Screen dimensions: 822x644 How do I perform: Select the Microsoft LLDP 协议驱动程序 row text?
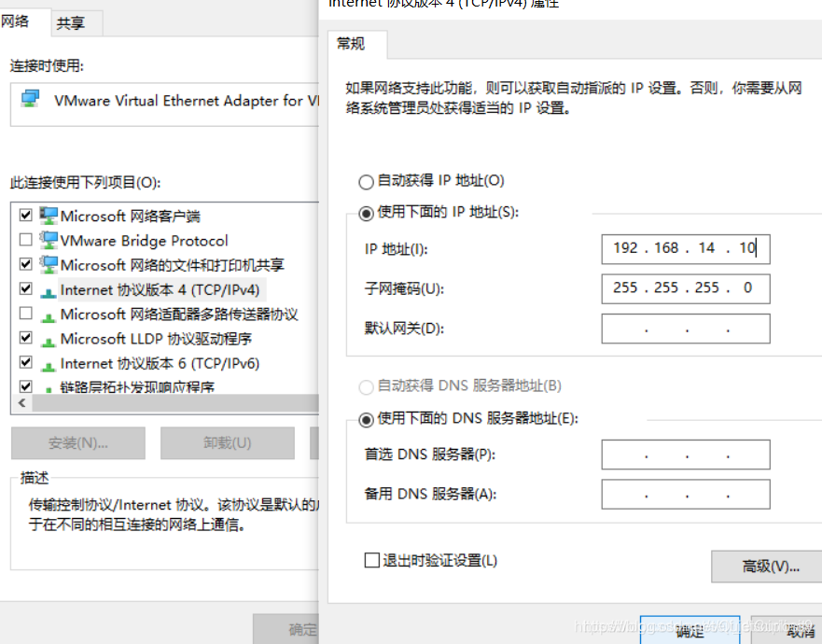coord(156,339)
